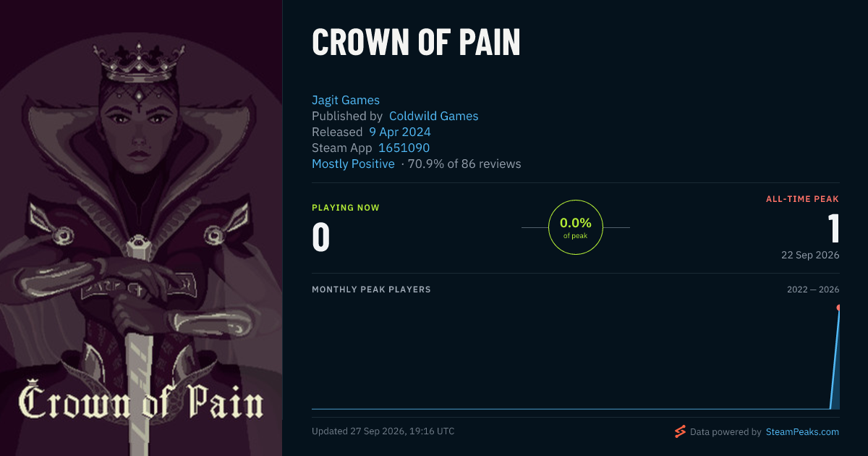Screen dimensions: 868x456
Task: Click the red peak marker on chart
Action: (x=839, y=308)
